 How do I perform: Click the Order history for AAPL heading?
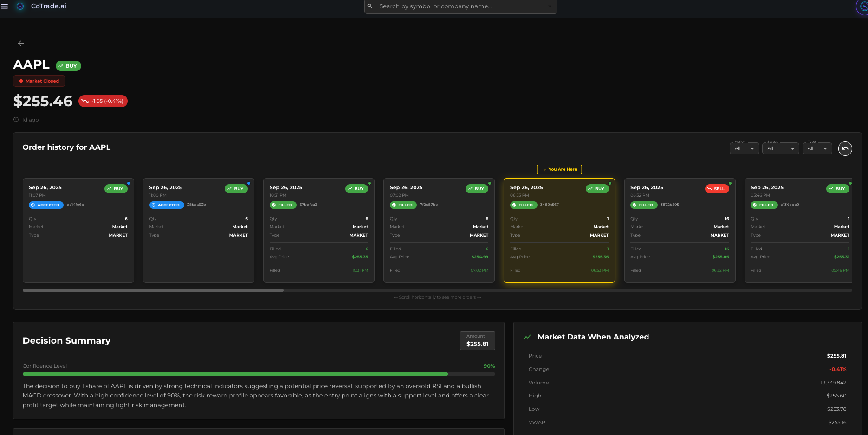coord(66,147)
